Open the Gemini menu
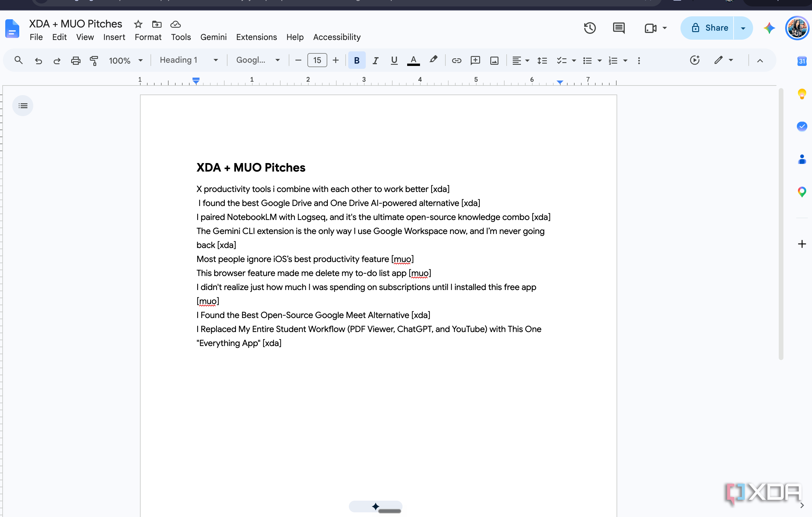The image size is (812, 517). click(213, 37)
